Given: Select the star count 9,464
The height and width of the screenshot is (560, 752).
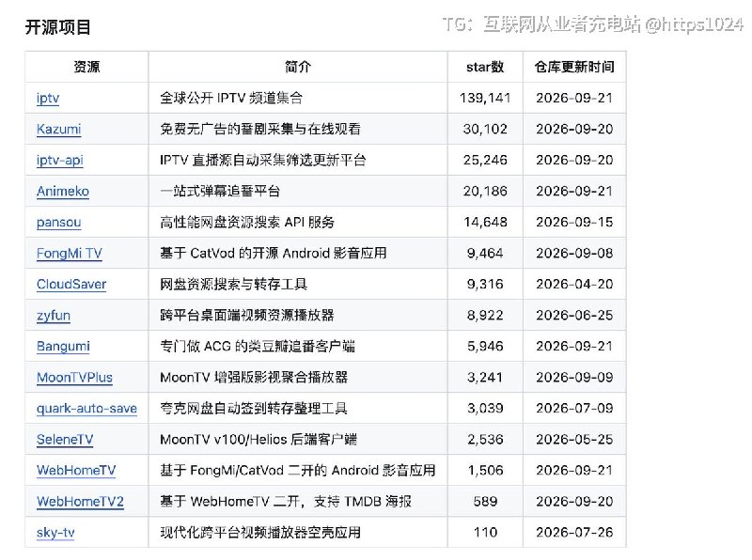Looking at the screenshot, I should tap(485, 253).
